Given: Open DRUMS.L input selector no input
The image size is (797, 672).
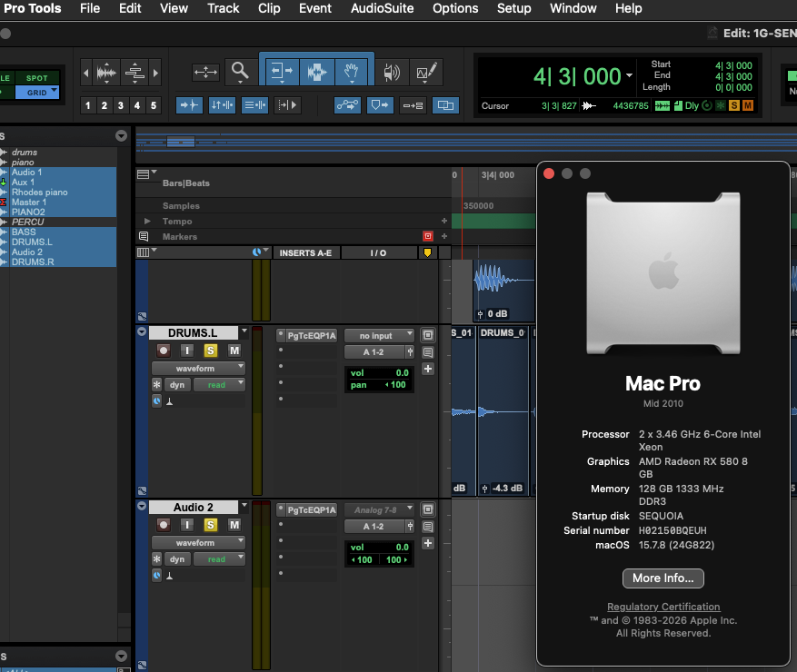Looking at the screenshot, I should 379,336.
